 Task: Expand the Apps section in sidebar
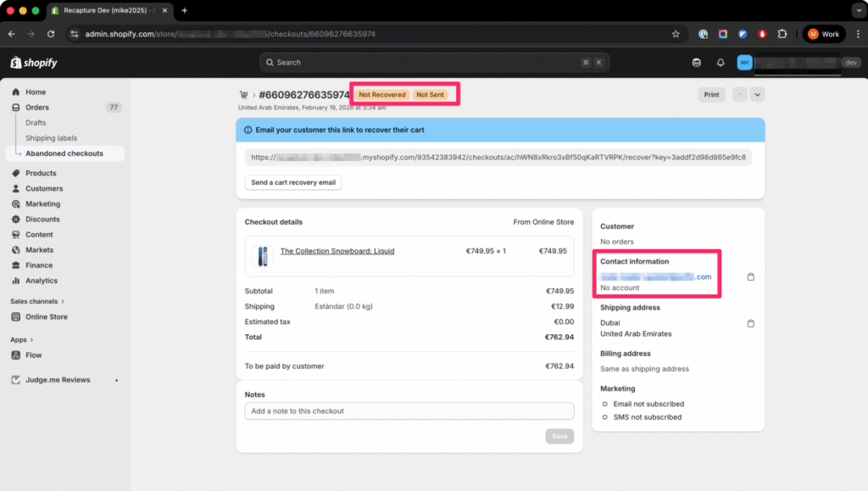(20, 339)
